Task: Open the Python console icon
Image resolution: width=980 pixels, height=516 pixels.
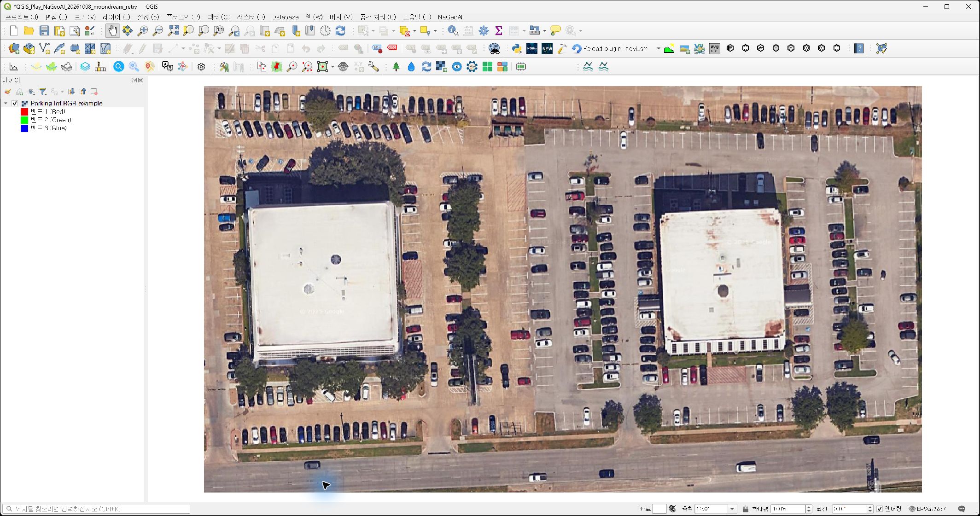Action: pos(516,48)
